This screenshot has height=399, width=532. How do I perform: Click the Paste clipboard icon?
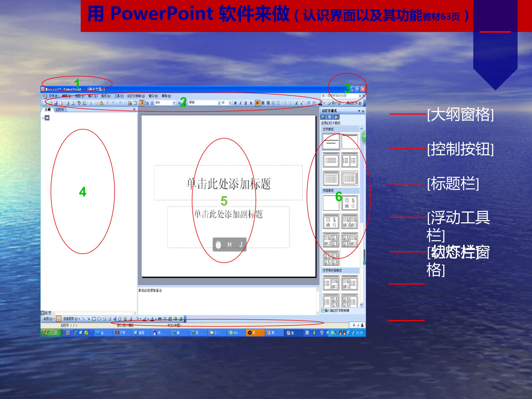(x=101, y=103)
